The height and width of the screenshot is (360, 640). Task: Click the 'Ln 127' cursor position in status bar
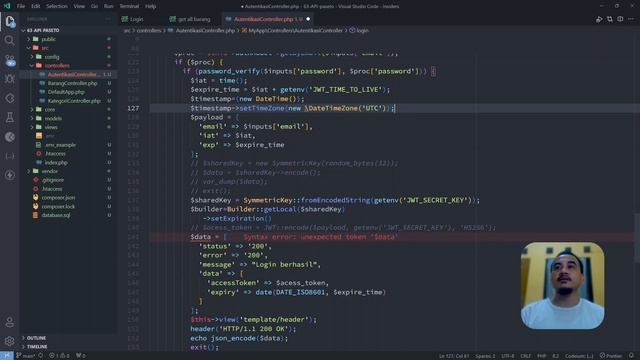454,356
